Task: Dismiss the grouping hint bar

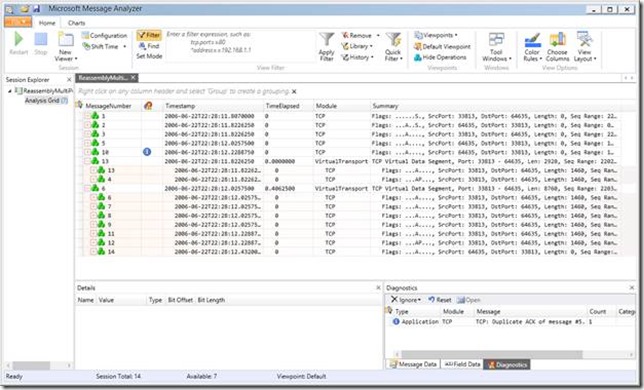Action: (294, 91)
